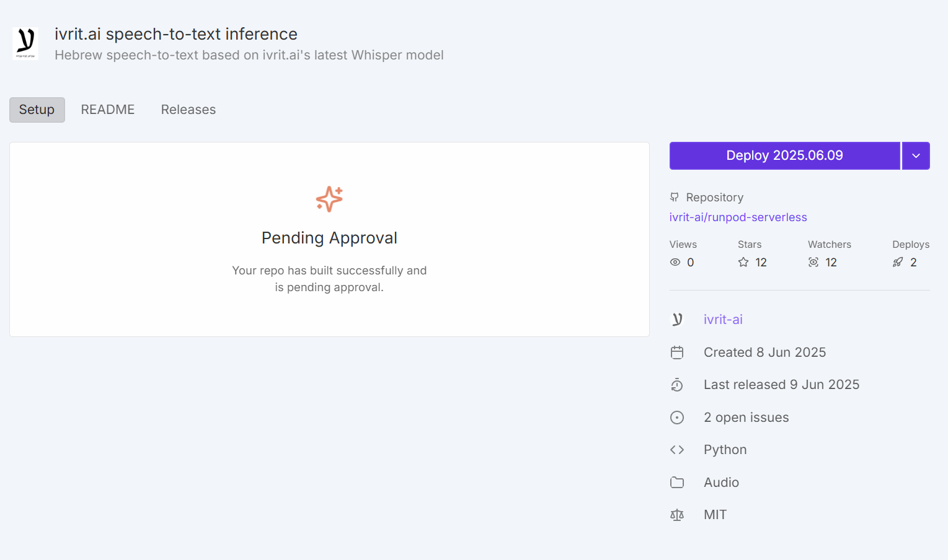This screenshot has width=948, height=560.
Task: Open the Releases tab
Action: [188, 110]
